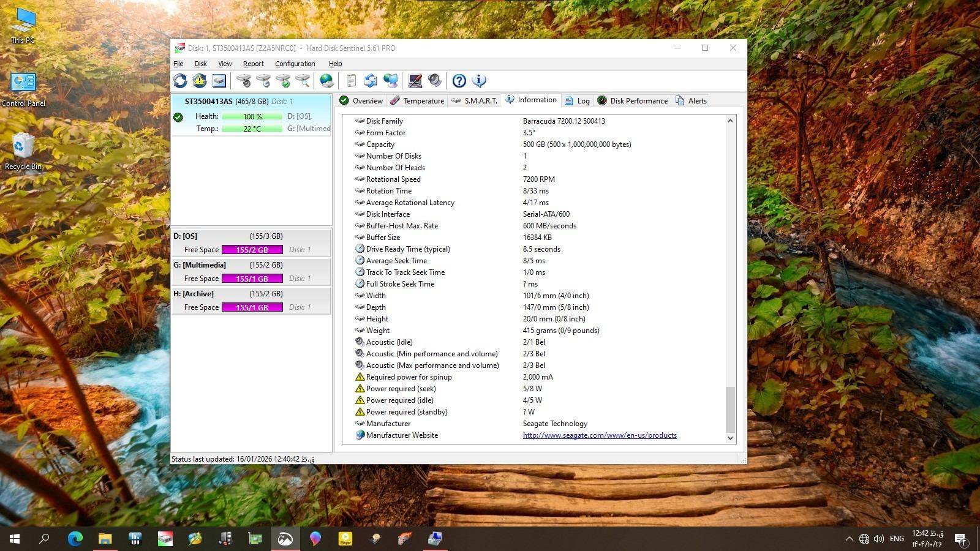Screen dimensions: 980x551
Task: Click the D: [OS] partition free space bar
Action: 252,250
